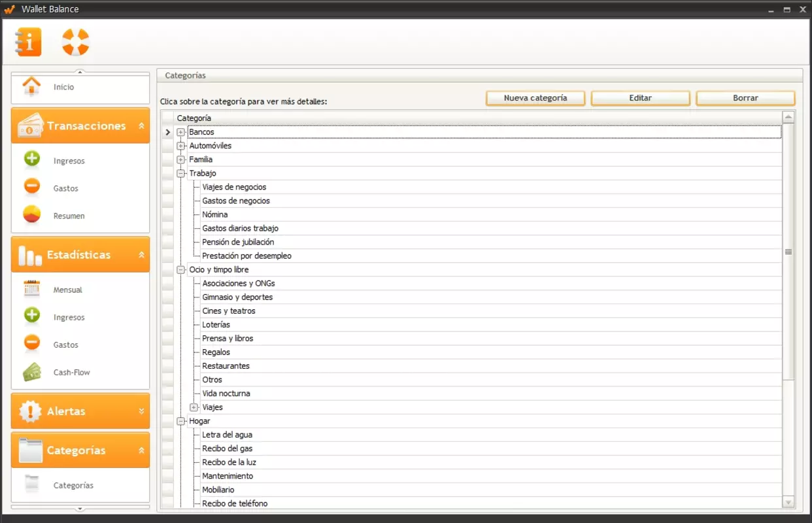812x523 pixels.
Task: Open the orange info notebook icon
Action: 28,42
